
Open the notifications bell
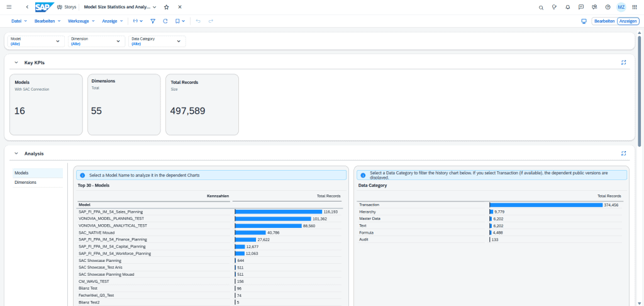pos(568,7)
